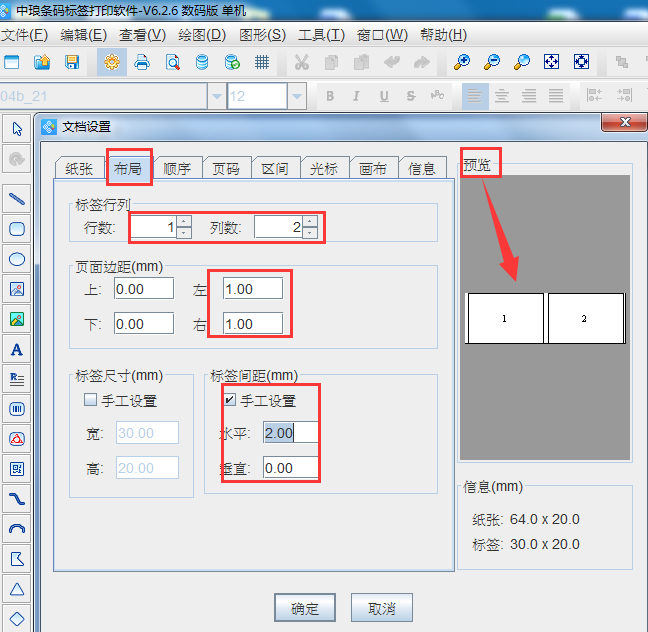The height and width of the screenshot is (632, 648).
Task: Uncheck 手工设置 under 标签间距
Action: pyautogui.click(x=230, y=401)
